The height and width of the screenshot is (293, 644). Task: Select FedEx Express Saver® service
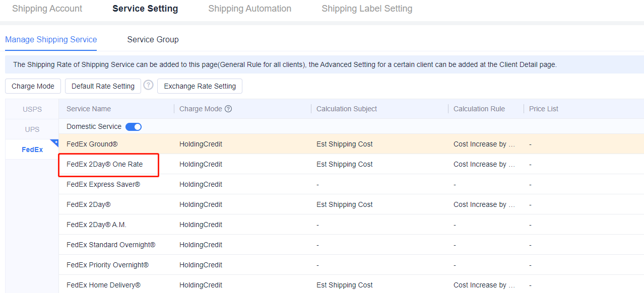click(103, 184)
